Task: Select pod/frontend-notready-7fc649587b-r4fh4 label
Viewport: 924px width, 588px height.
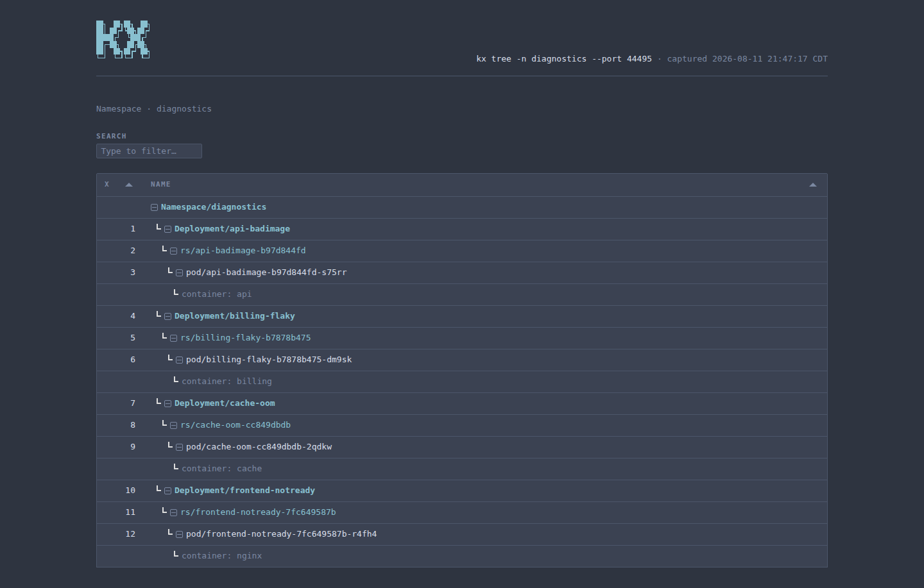Action: (282, 534)
